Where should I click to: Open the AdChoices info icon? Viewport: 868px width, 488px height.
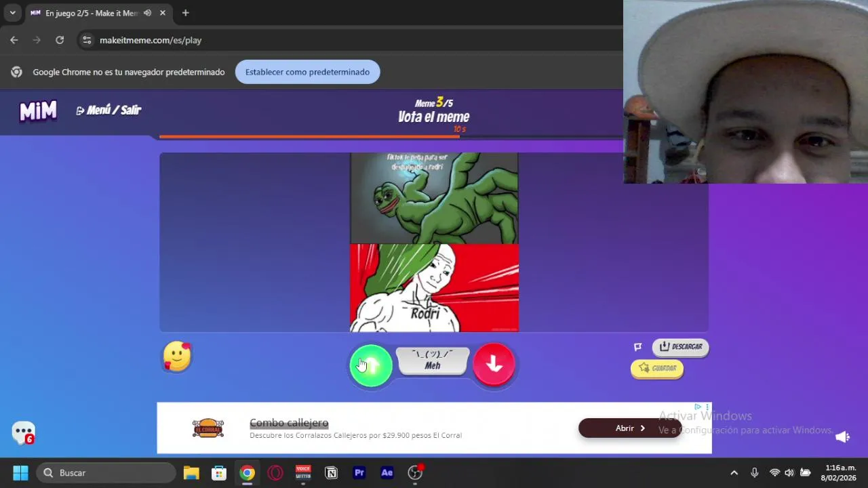[x=697, y=407]
